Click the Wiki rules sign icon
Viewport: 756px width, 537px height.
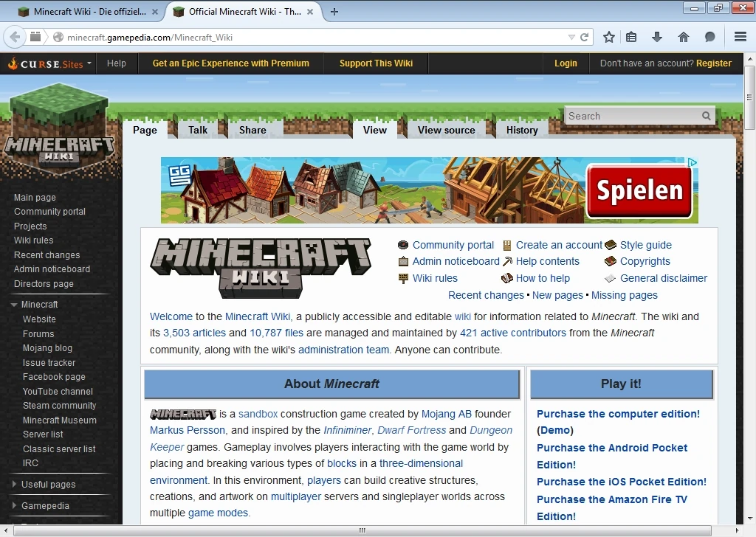(403, 278)
